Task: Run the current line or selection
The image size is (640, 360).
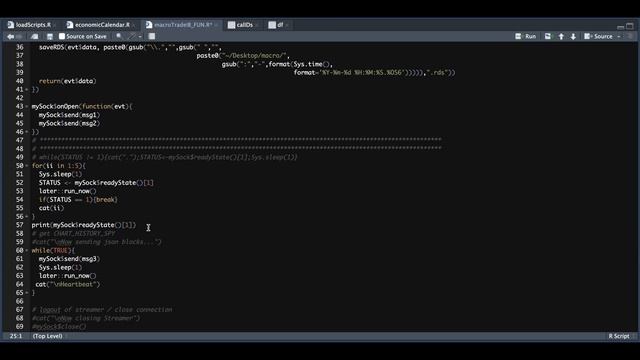Action: 526,37
